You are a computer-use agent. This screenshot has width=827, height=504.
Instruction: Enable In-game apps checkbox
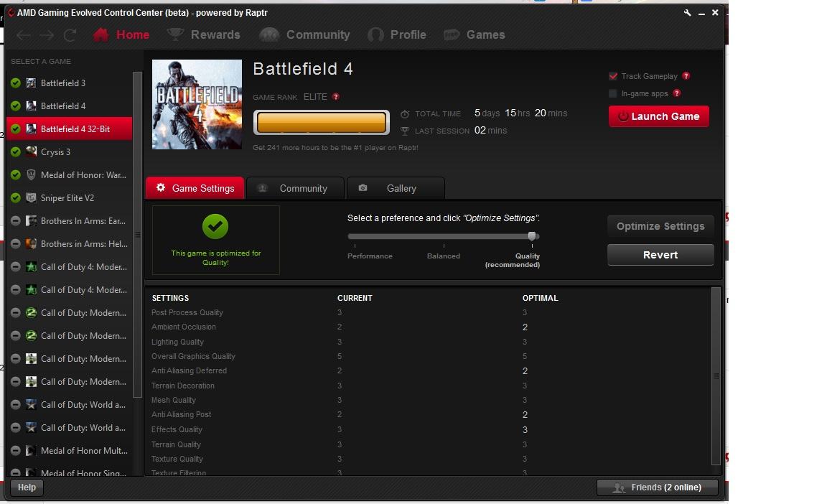click(x=613, y=93)
